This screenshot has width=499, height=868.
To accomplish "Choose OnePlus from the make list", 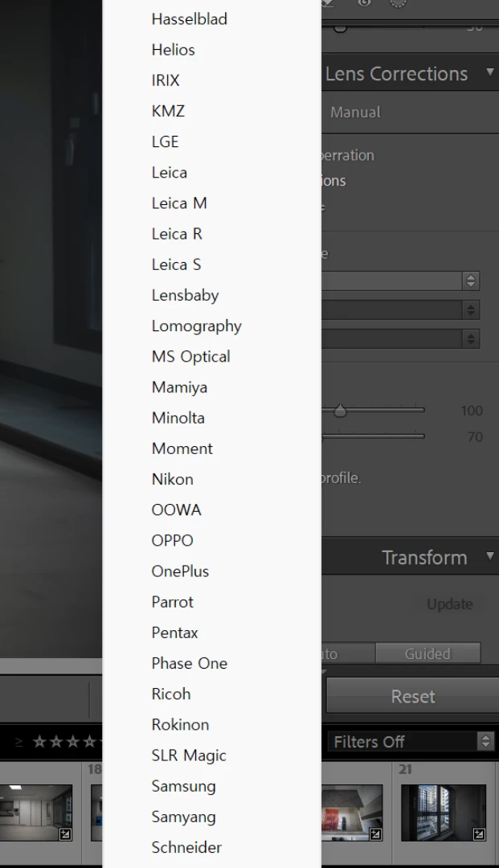I will point(180,571).
